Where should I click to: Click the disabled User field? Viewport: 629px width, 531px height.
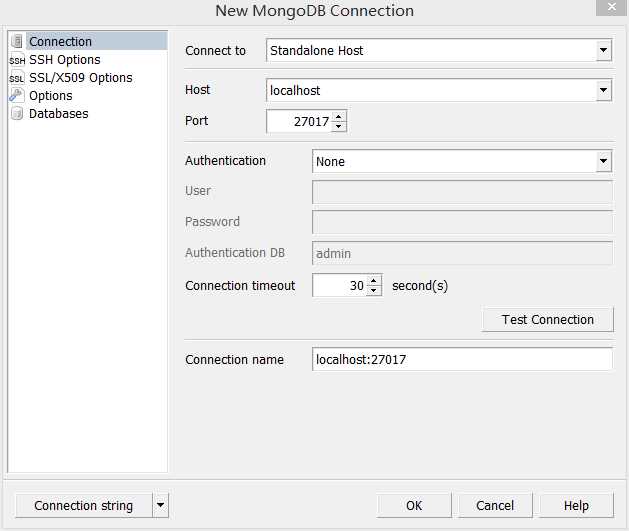tap(462, 191)
